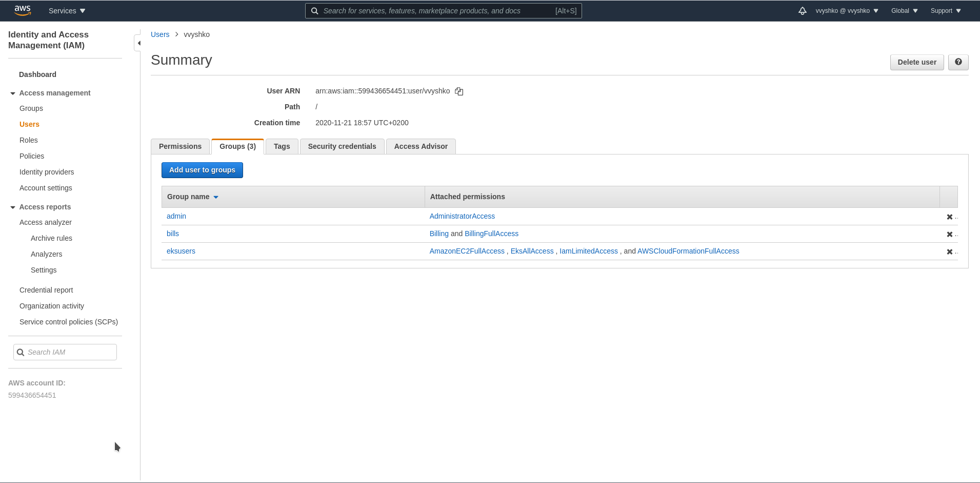Open the Security credentials tab
980x483 pixels.
[342, 146]
